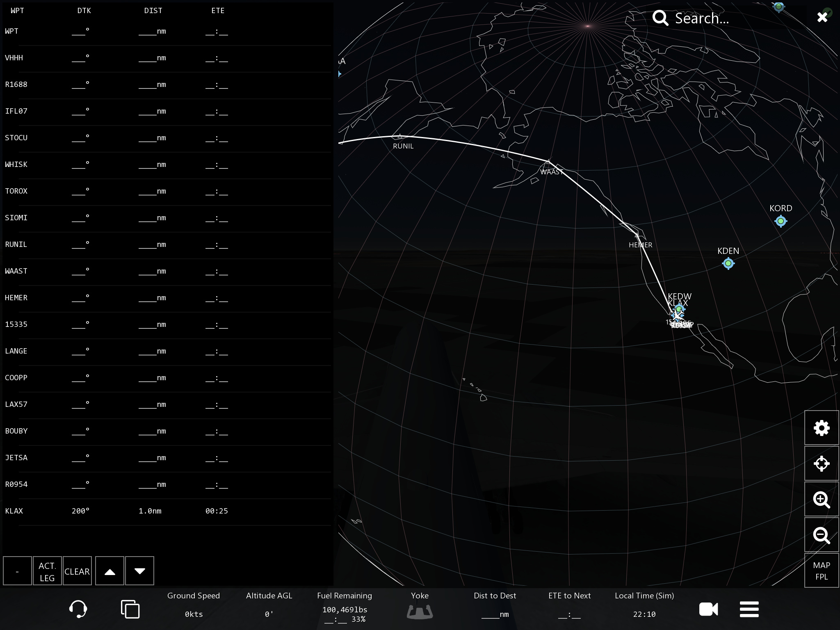Select KDEN airport marker on map
The image size is (840, 630).
[728, 263]
